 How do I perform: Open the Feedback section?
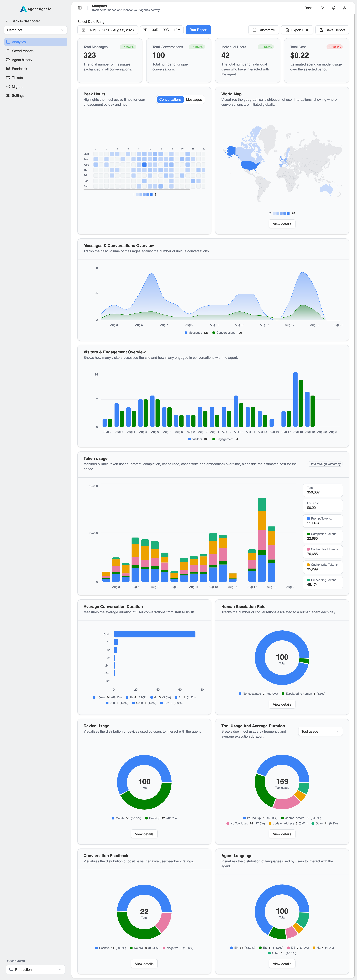36,69
